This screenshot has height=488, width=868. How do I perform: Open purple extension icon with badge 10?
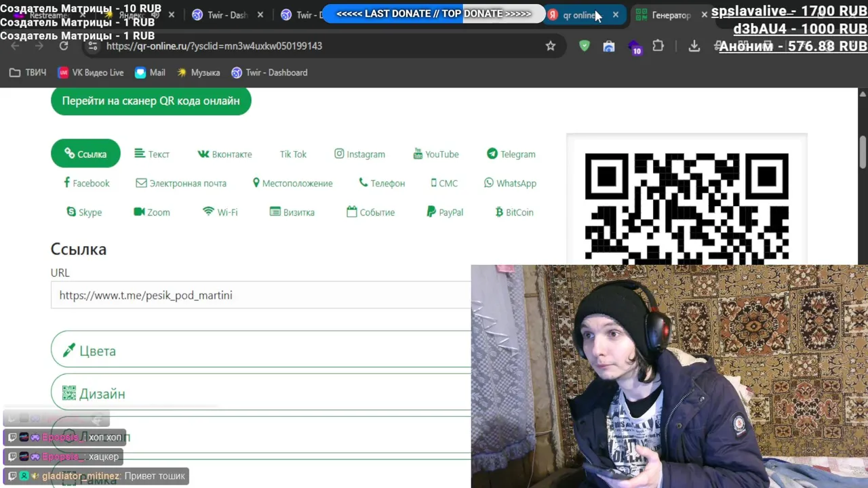point(635,47)
